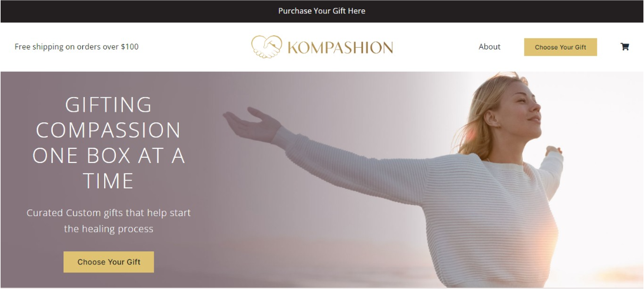The height and width of the screenshot is (289, 644).
Task: Click the heart handshake logo emblem
Action: 266,46
